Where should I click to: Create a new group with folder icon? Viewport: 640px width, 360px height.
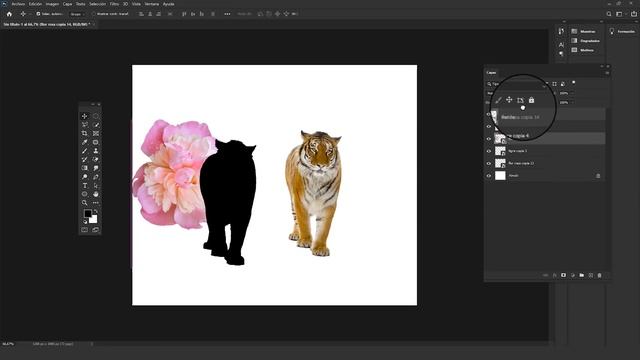(581, 276)
